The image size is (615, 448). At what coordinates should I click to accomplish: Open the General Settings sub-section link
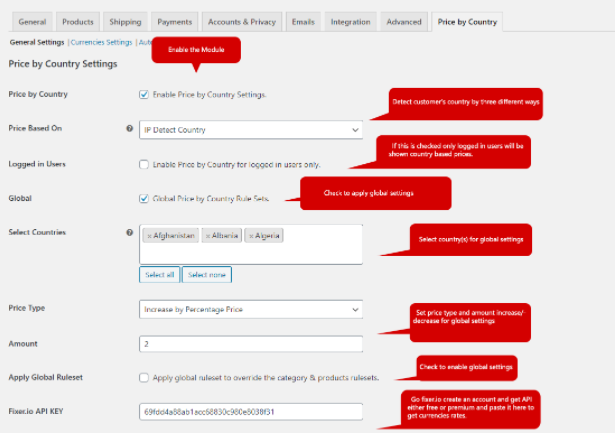tap(37, 42)
